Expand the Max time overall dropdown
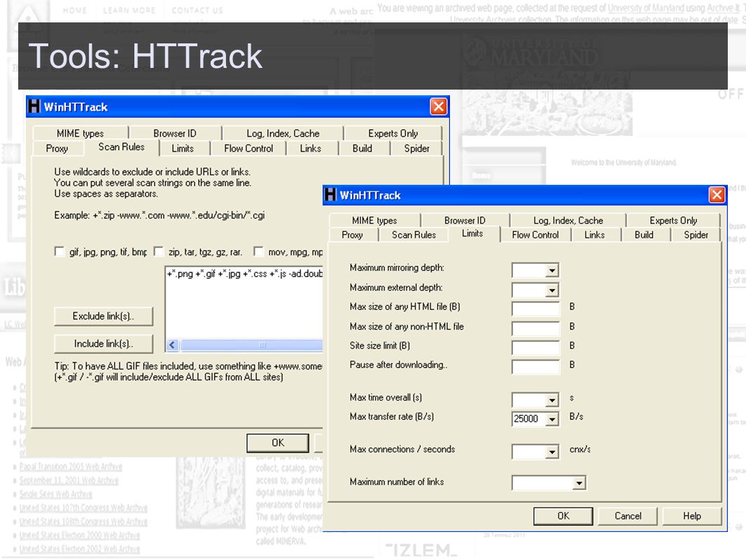 [552, 400]
